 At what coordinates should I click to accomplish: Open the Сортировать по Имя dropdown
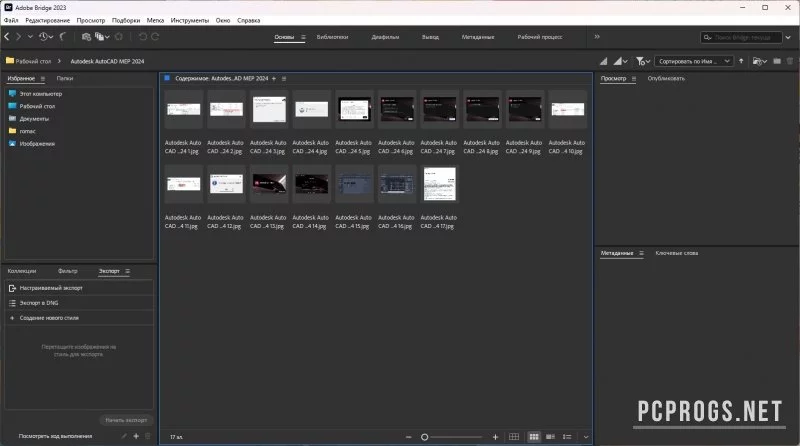[x=694, y=61]
